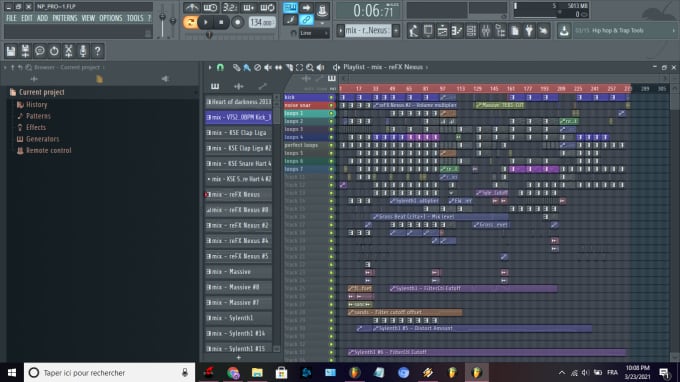Viewport: 680px width, 382px height.
Task: Open the browser view icon
Action: coord(500,31)
